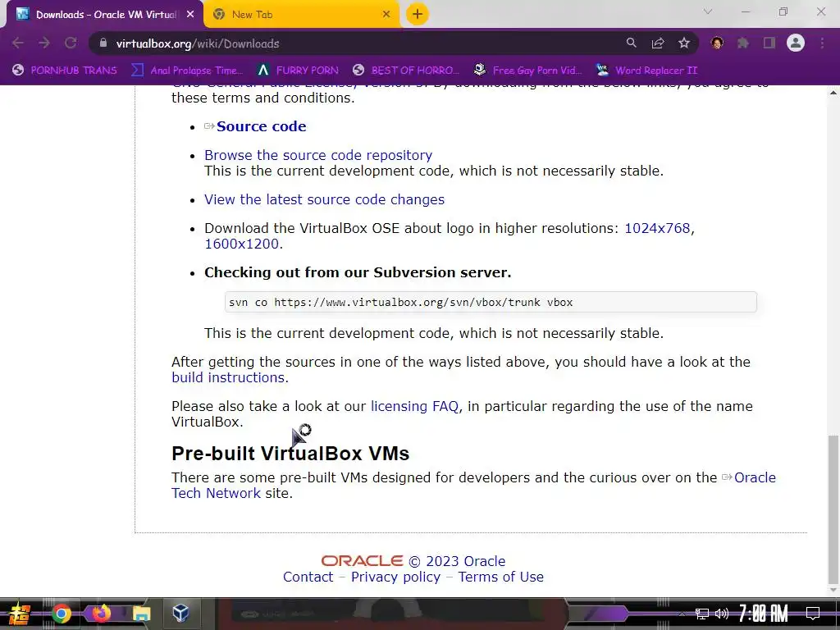Open File Explorer from the taskbar
The width and height of the screenshot is (840, 630).
tap(141, 614)
